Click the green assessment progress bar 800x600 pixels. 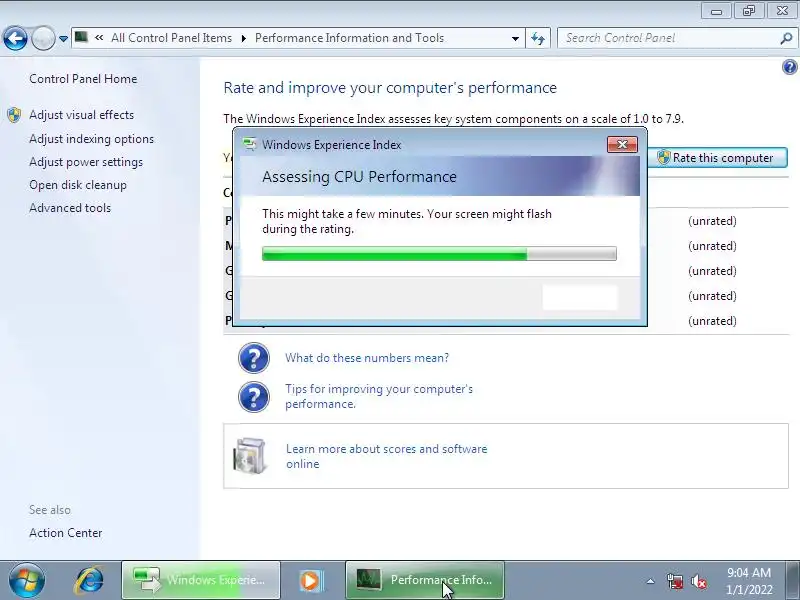[x=439, y=254]
